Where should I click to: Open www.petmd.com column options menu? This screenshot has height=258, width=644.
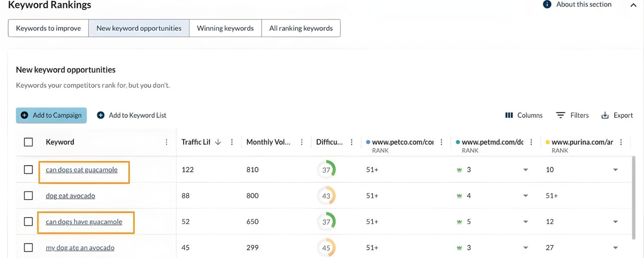click(531, 142)
